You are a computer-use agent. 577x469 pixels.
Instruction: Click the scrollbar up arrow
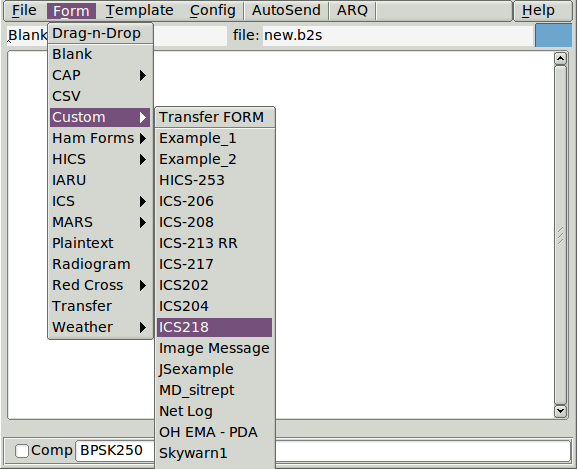(560, 59)
